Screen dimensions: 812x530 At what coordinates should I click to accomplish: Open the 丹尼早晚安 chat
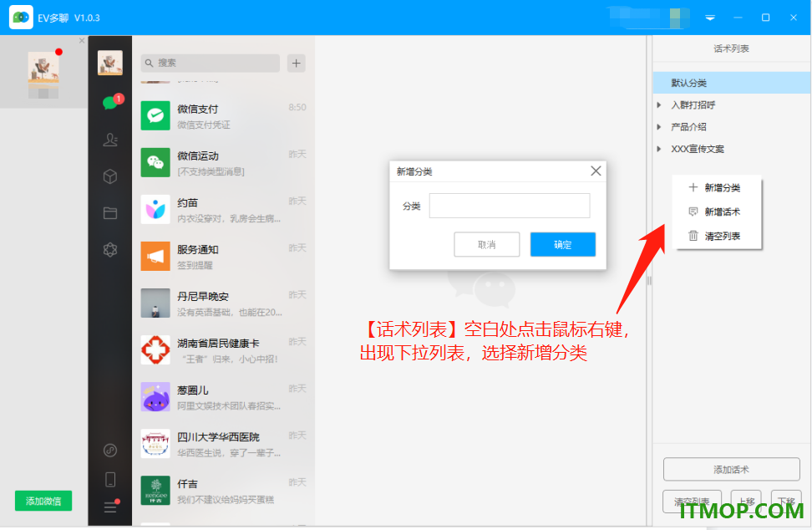click(x=223, y=303)
